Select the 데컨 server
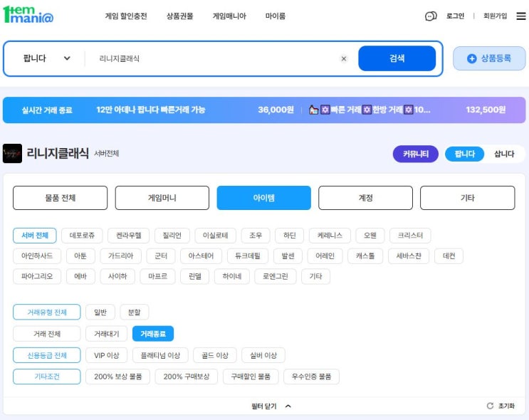The height and width of the screenshot is (420, 529). pyautogui.click(x=449, y=256)
